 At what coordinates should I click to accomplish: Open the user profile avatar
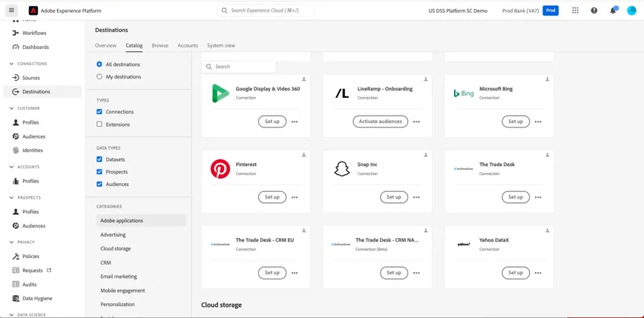tap(631, 10)
